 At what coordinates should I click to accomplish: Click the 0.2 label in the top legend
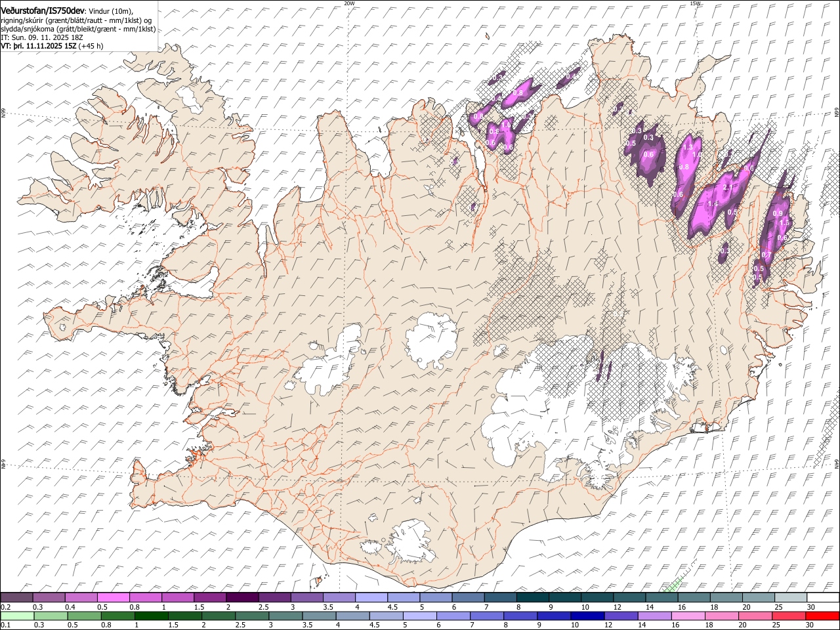tap(5, 606)
